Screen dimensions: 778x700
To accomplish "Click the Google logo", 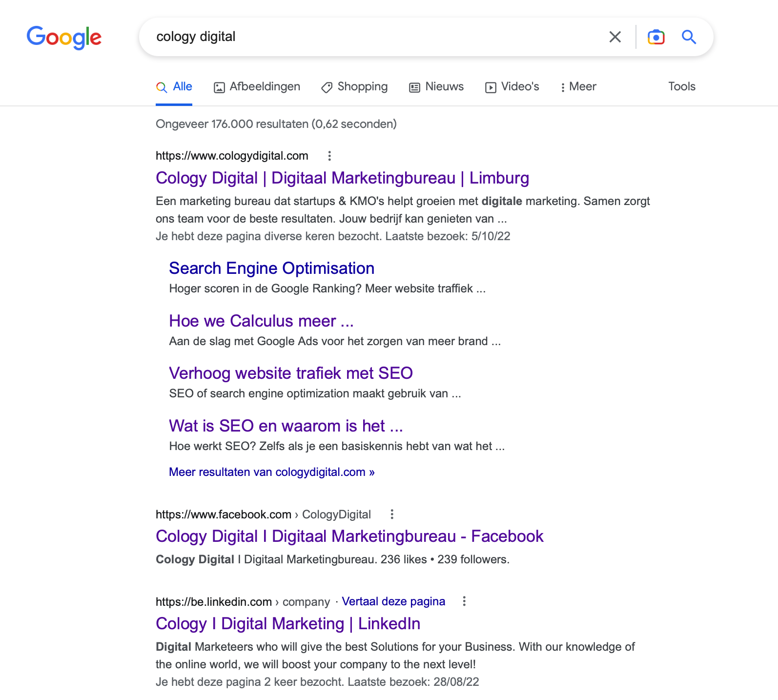I will (x=64, y=38).
